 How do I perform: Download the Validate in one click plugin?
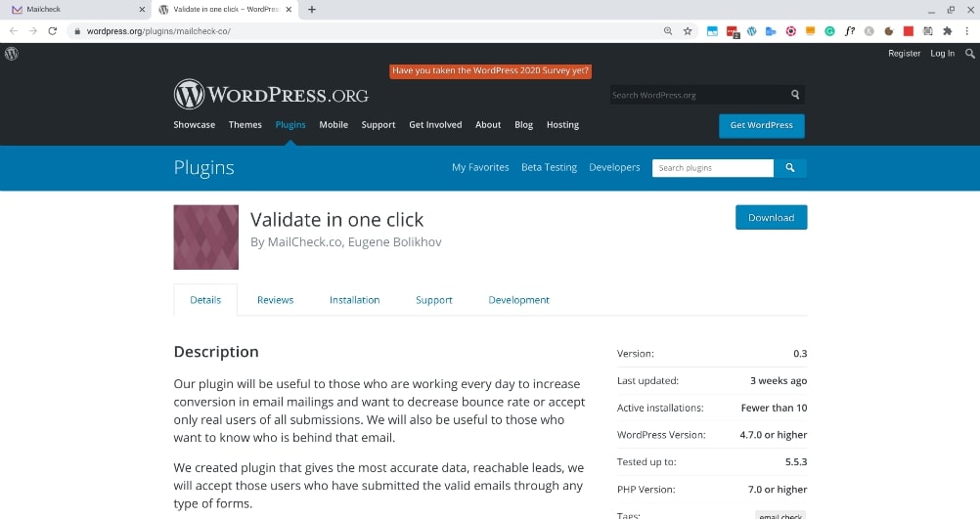pyautogui.click(x=772, y=217)
